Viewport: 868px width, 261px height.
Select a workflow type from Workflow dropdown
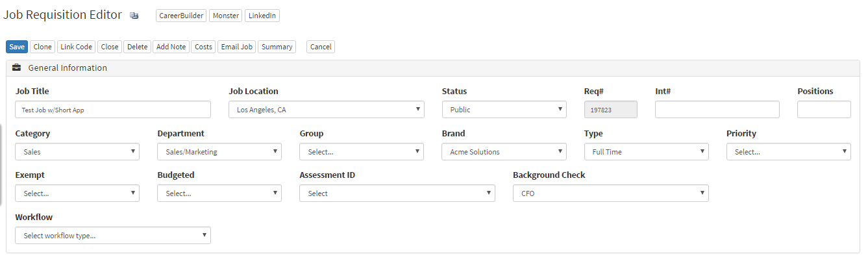pos(112,236)
